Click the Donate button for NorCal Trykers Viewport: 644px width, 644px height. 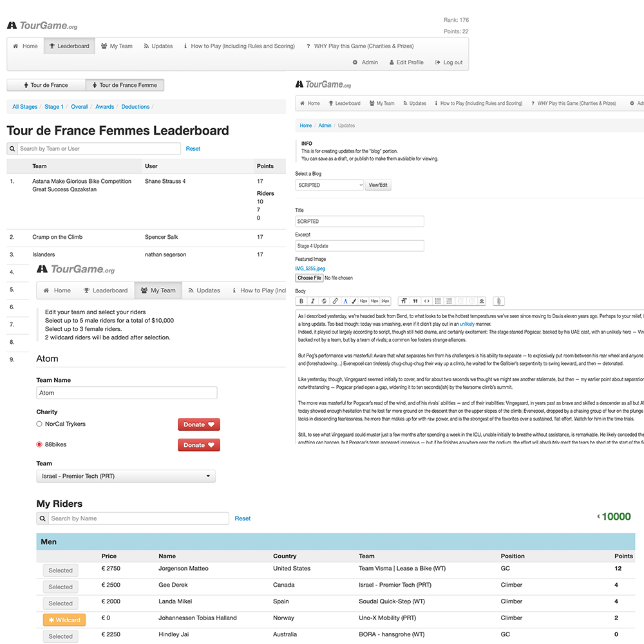(198, 424)
